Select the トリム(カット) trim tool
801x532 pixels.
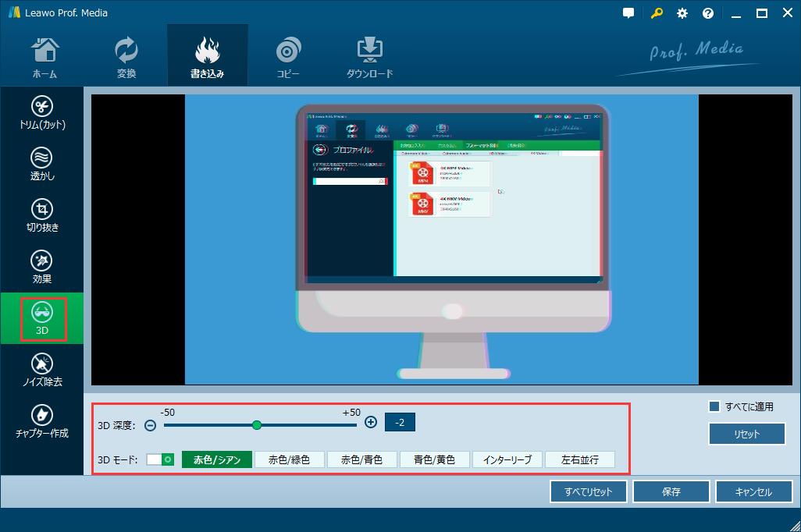click(42, 113)
